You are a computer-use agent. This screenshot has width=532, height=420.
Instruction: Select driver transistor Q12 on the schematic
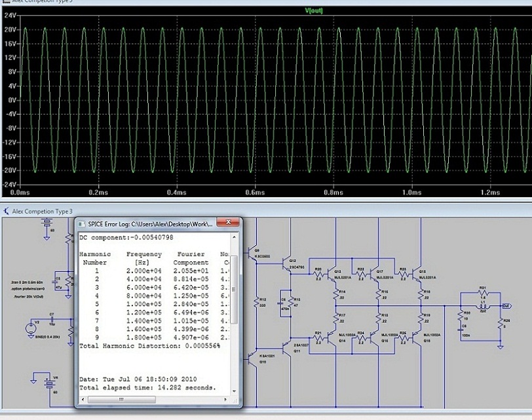point(286,263)
